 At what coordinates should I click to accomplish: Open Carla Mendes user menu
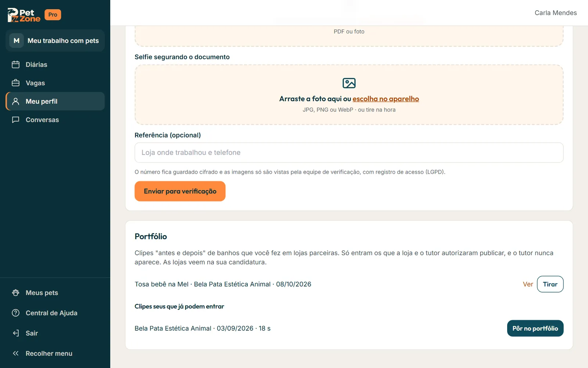[556, 13]
